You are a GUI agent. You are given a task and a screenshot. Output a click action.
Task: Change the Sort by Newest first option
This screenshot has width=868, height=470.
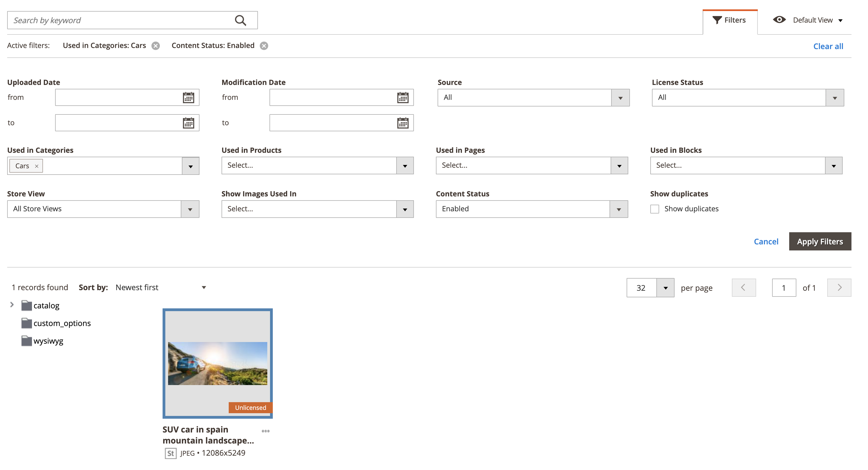160,287
